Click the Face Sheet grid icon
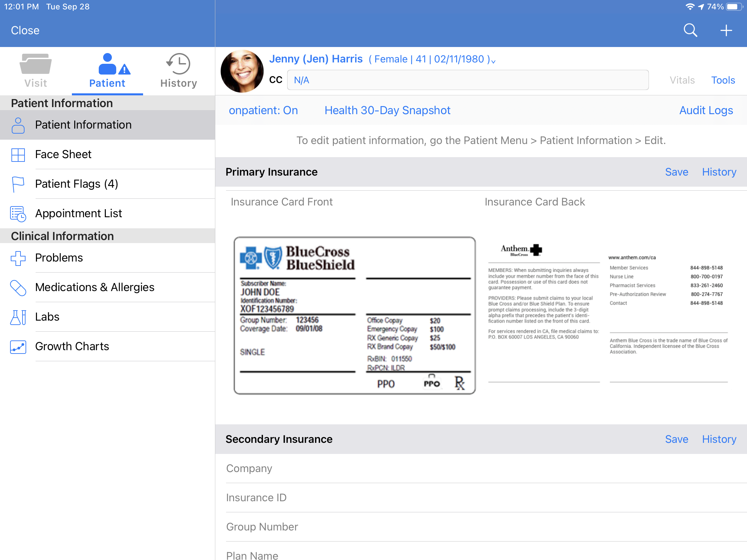 [18, 155]
